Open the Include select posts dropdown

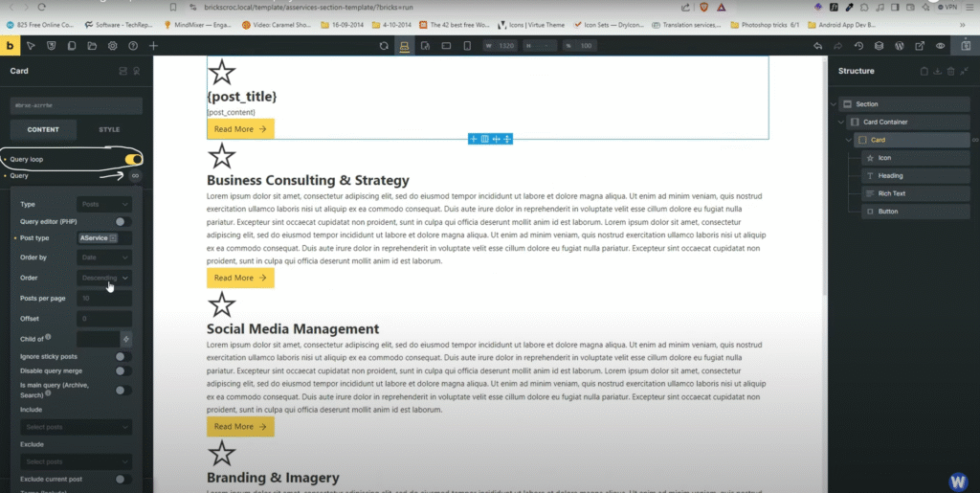[76, 427]
